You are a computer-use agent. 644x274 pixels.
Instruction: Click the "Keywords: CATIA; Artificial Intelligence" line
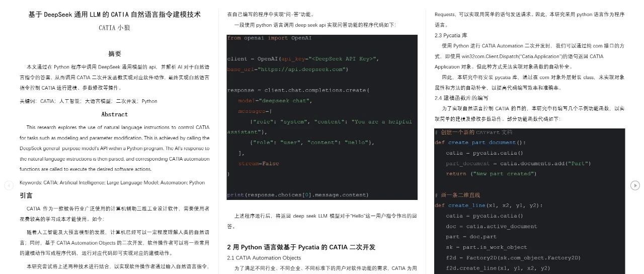[x=112, y=182]
